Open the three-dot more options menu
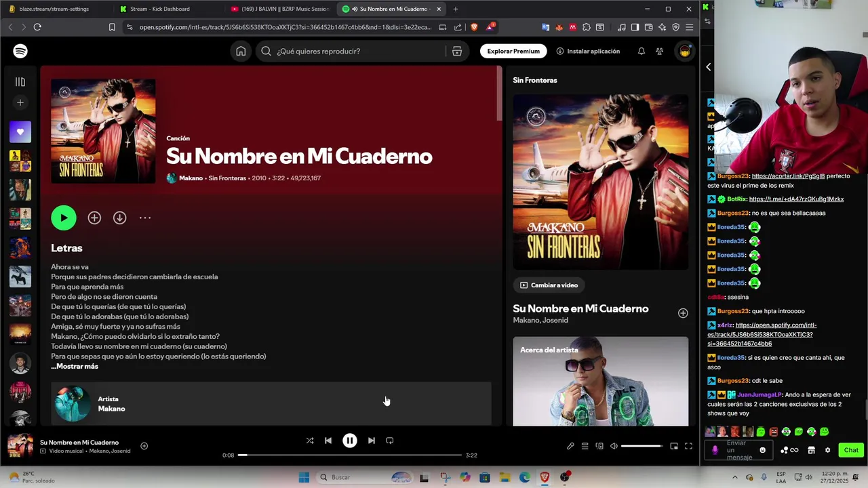 point(144,218)
